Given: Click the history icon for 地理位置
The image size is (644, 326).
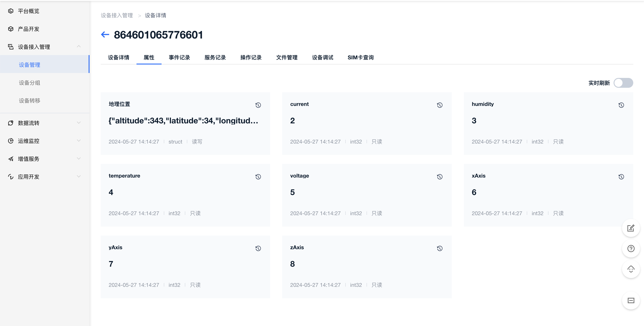Looking at the screenshot, I should (258, 105).
